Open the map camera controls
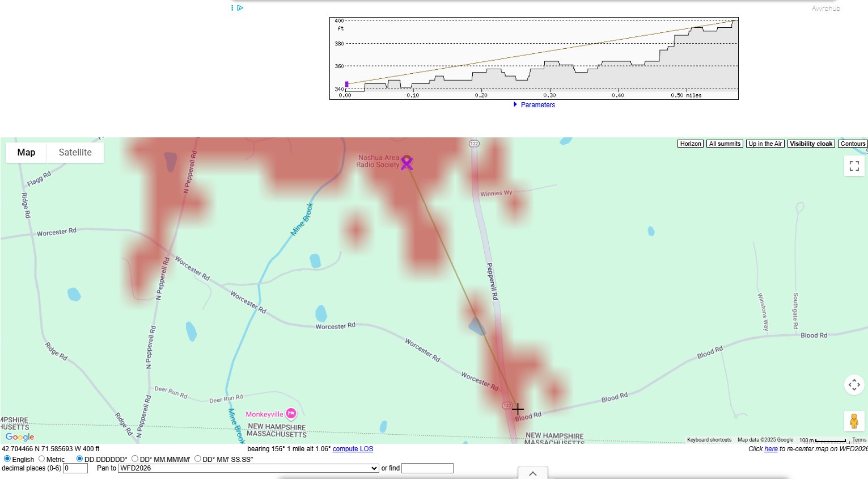 click(x=854, y=384)
